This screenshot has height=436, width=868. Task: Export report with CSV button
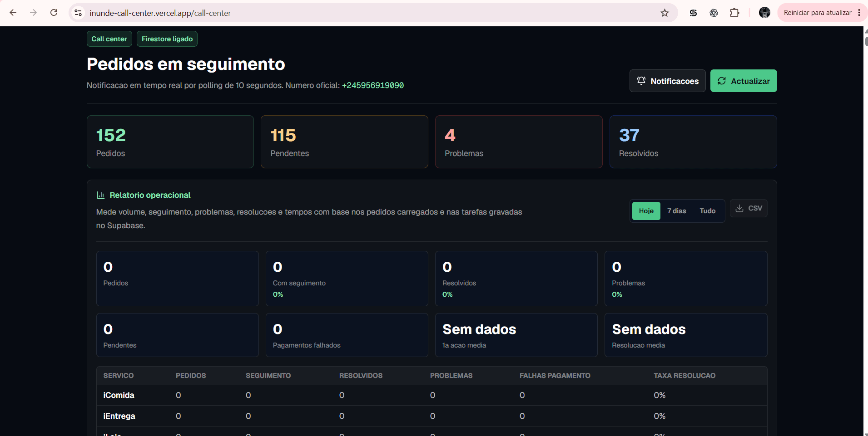(749, 208)
